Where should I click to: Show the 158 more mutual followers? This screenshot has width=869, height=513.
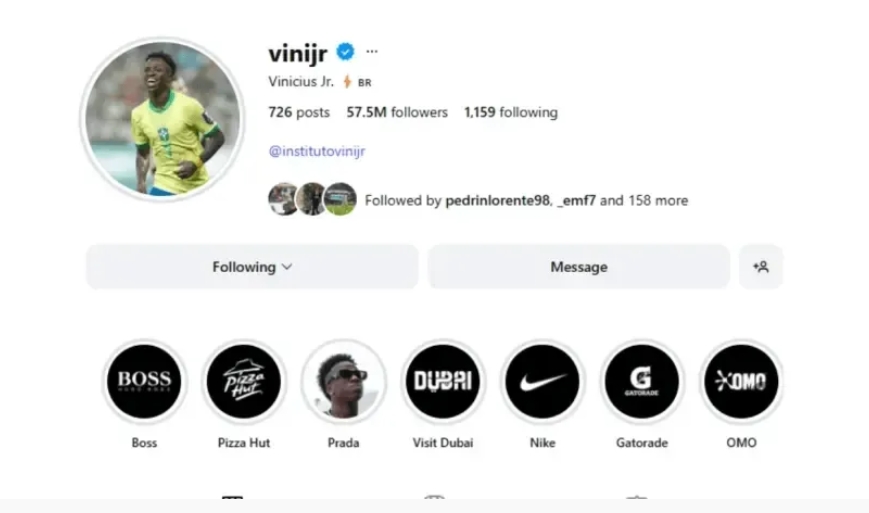pyautogui.click(x=656, y=200)
